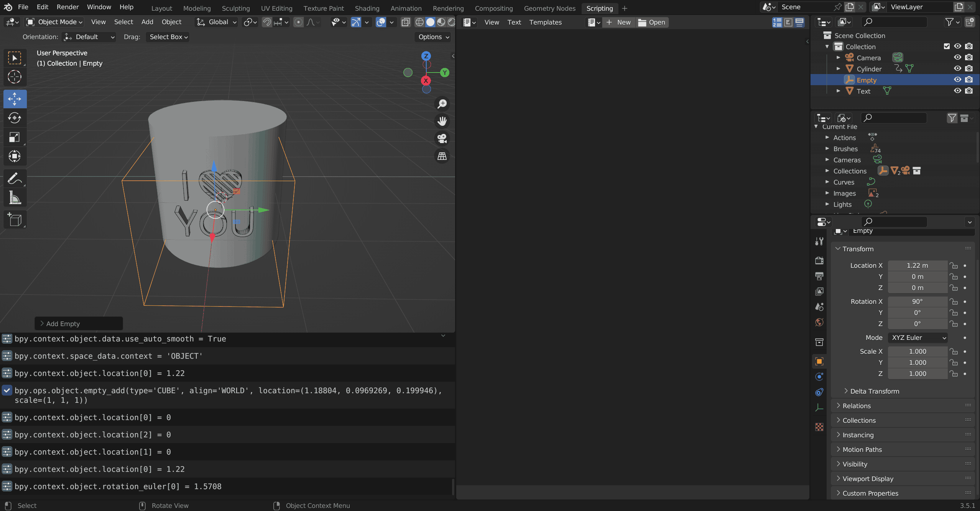Open the Scene properties tab

[x=819, y=307]
